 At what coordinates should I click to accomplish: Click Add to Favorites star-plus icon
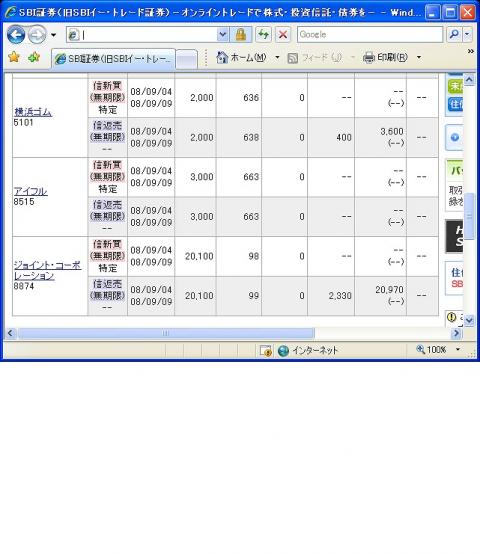pos(34,57)
